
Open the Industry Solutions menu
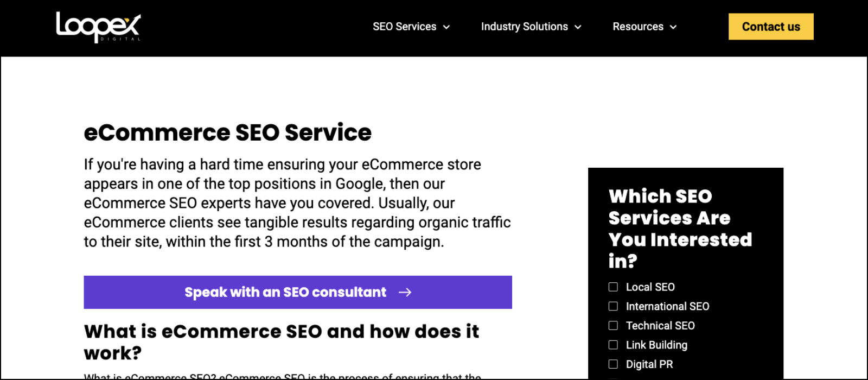tap(524, 27)
